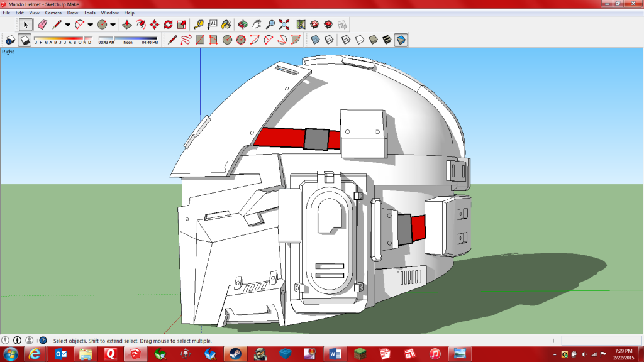
Task: Open the model credits status icon
Action: 17,340
